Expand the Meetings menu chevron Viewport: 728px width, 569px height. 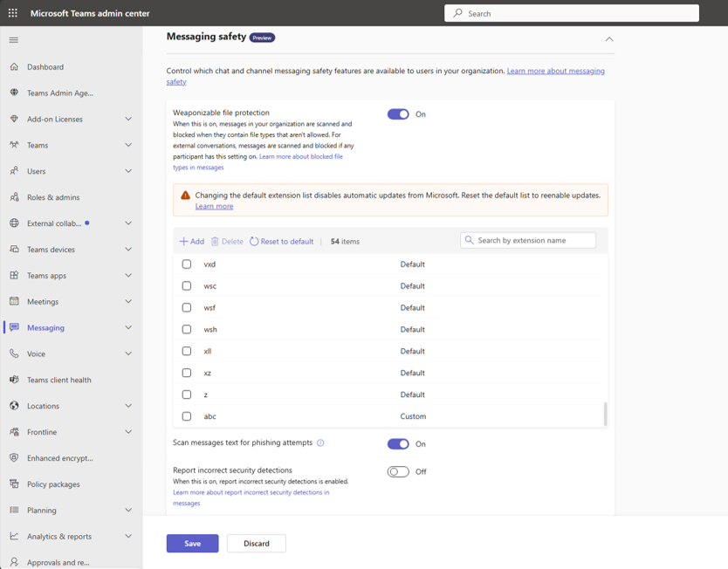click(x=128, y=301)
